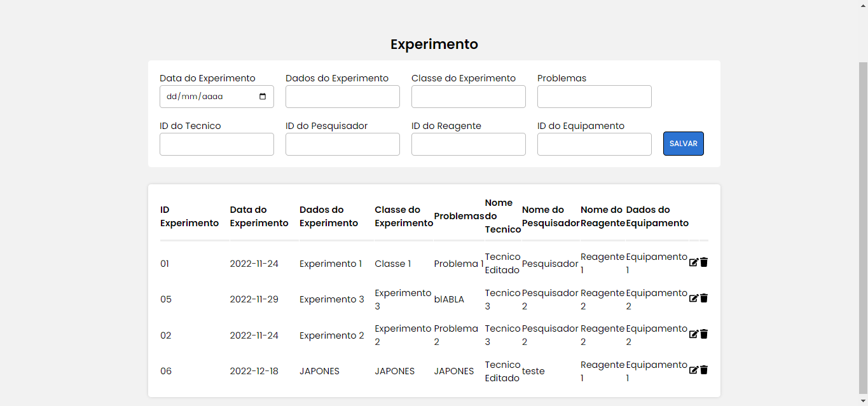Click the scrollbar down arrow
This screenshot has width=868, height=406.
pyautogui.click(x=863, y=401)
